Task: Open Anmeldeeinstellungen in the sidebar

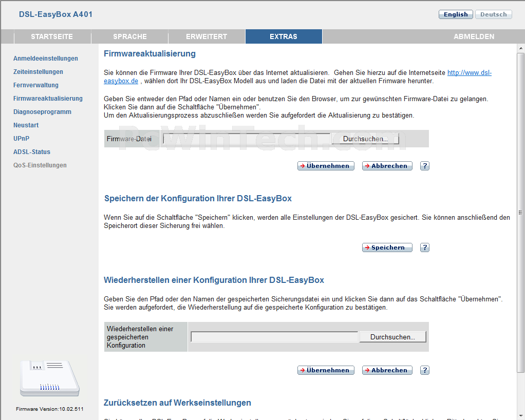Action: coord(46,58)
